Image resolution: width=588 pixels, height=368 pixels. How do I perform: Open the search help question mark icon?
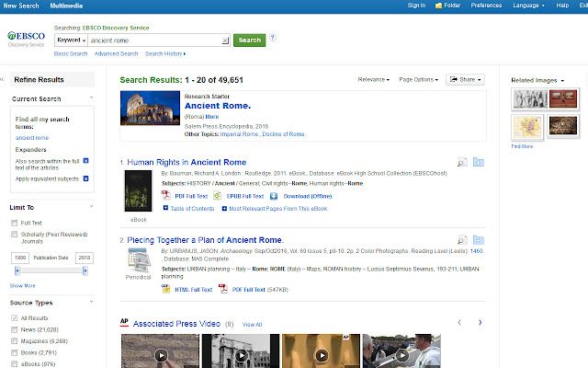point(273,38)
